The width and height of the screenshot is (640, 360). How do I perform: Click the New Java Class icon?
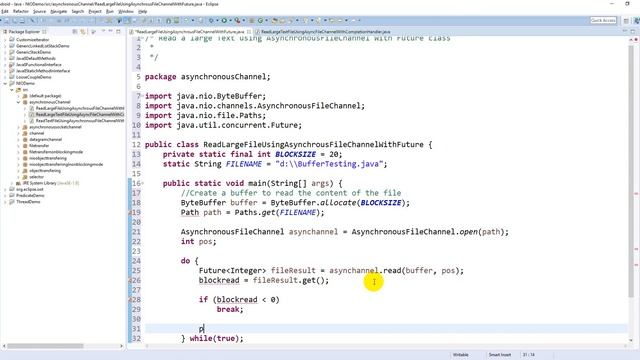tap(260, 20)
